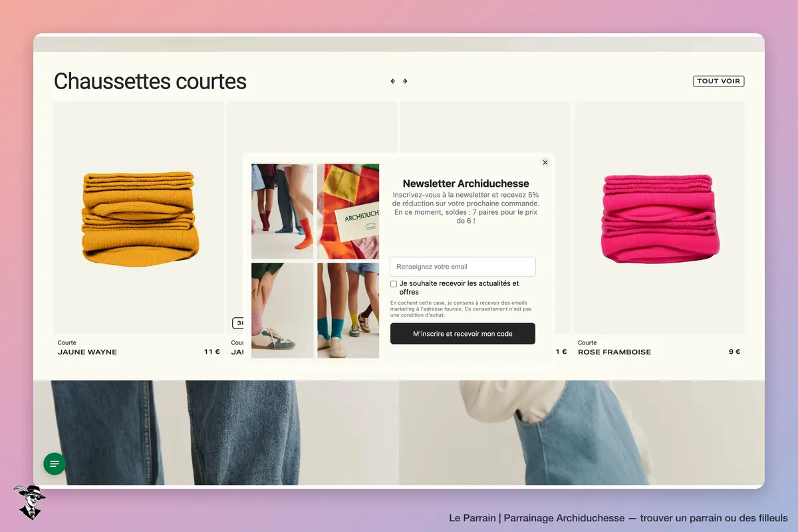This screenshot has width=798, height=532.
Task: Open the 'JAUNE WAYNE' product title
Action: click(x=87, y=352)
